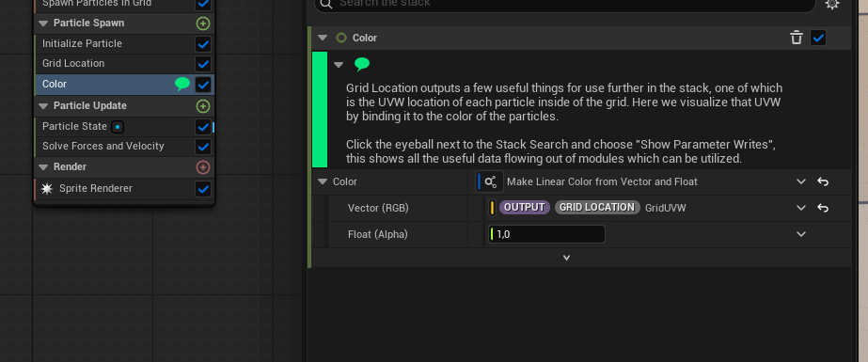The height and width of the screenshot is (362, 868).
Task: Toggle Grid Location module checkbox
Action: tap(203, 64)
